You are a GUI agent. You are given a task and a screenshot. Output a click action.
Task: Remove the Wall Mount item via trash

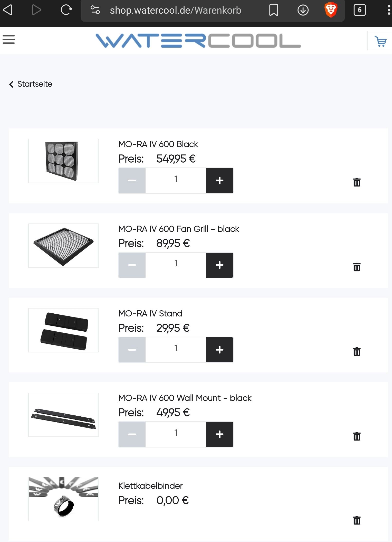(357, 436)
